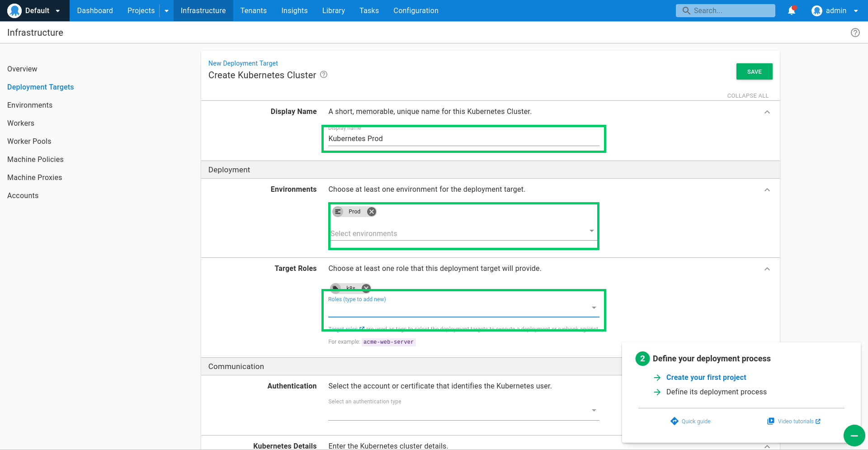Open the Dashboard menu
Viewport: 868px width, 450px height.
[x=95, y=10]
